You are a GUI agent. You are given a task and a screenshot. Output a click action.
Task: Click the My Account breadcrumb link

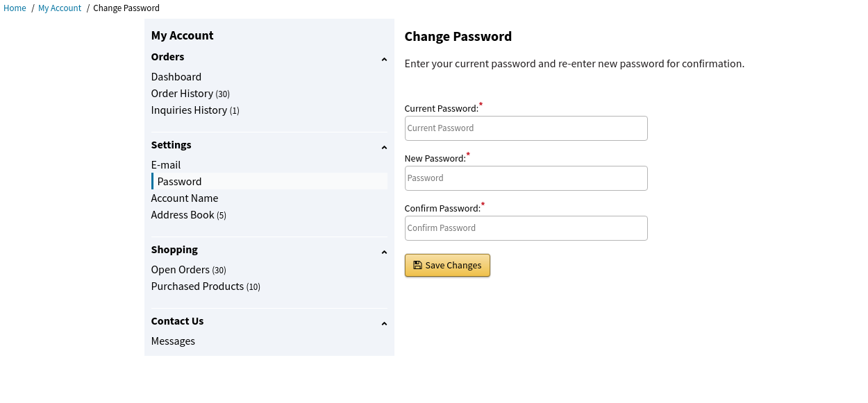[60, 8]
